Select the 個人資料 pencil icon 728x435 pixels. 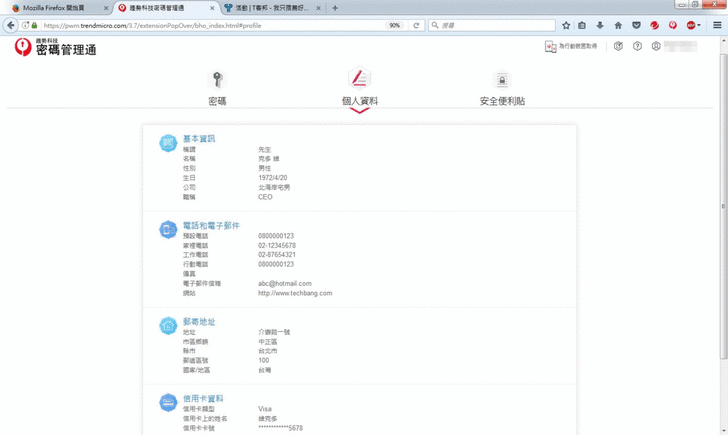click(359, 78)
